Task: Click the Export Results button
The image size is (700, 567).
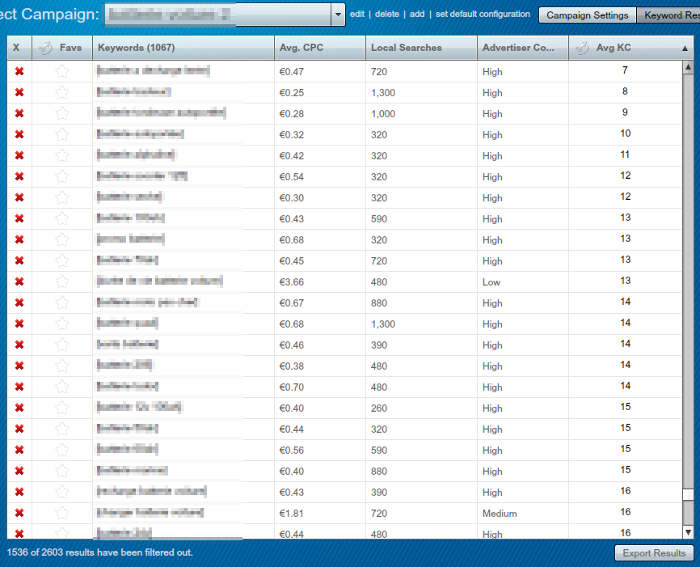Action: tap(652, 553)
